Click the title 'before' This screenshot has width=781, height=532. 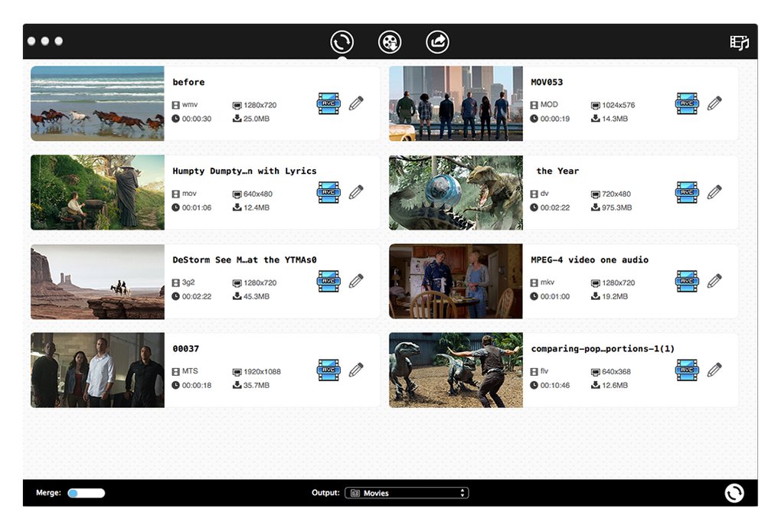[x=189, y=82]
